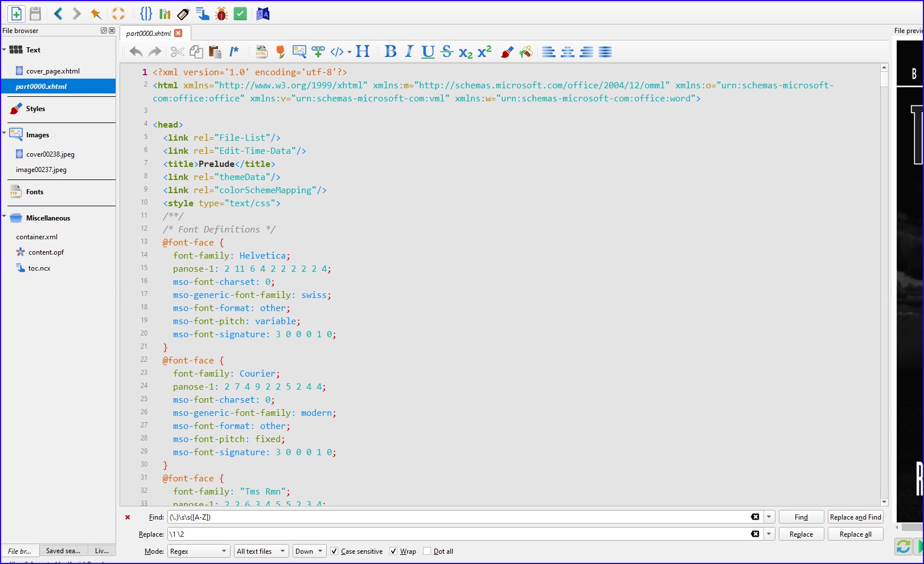Click the foreground color paintbrush icon
Image resolution: width=924 pixels, height=564 pixels.
pyautogui.click(x=507, y=52)
